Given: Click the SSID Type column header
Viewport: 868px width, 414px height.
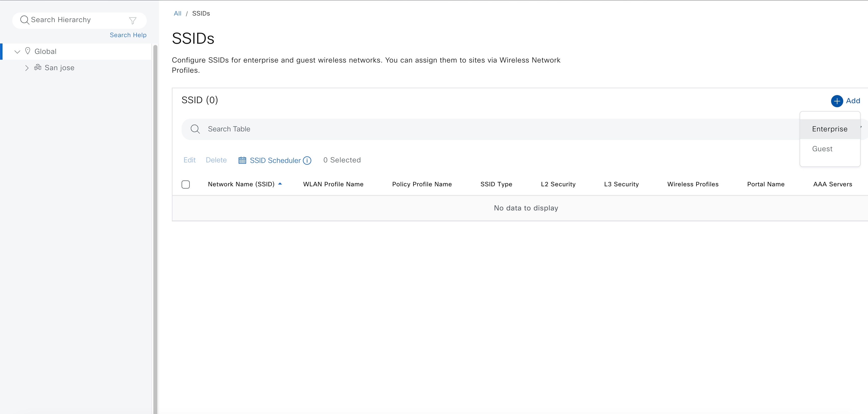Looking at the screenshot, I should (x=496, y=184).
